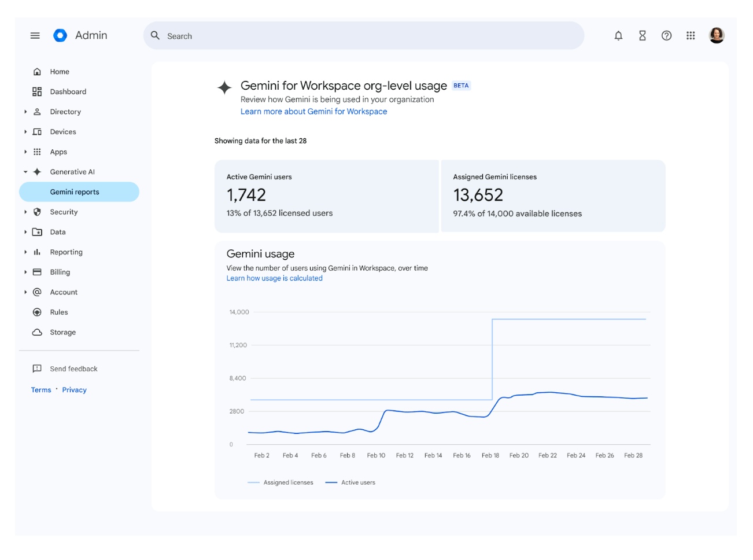Open the hamburger main menu

click(35, 36)
